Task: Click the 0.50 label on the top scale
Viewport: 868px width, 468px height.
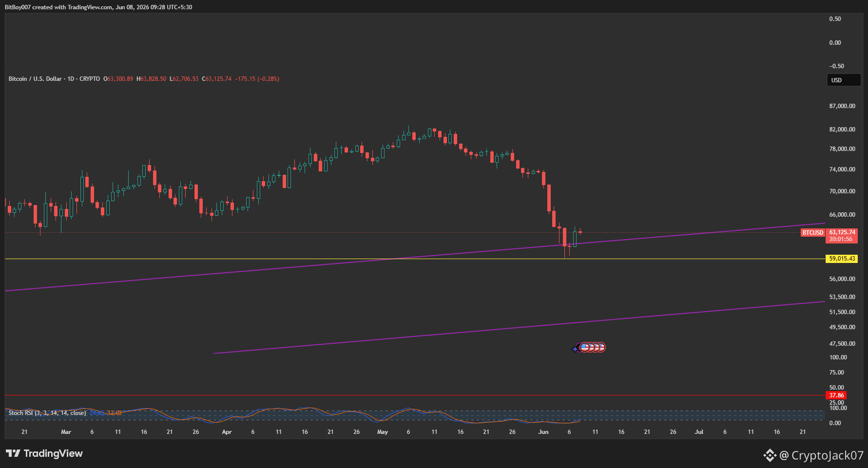Action: coord(835,19)
